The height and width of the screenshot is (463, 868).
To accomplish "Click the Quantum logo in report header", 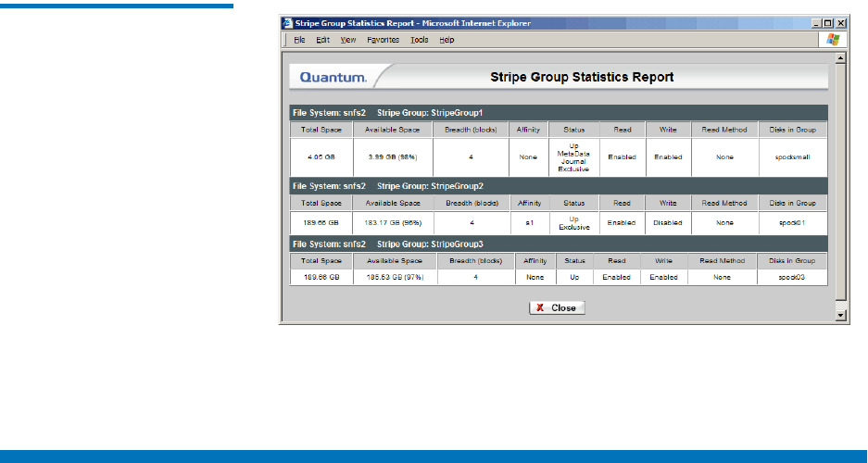I will (331, 77).
